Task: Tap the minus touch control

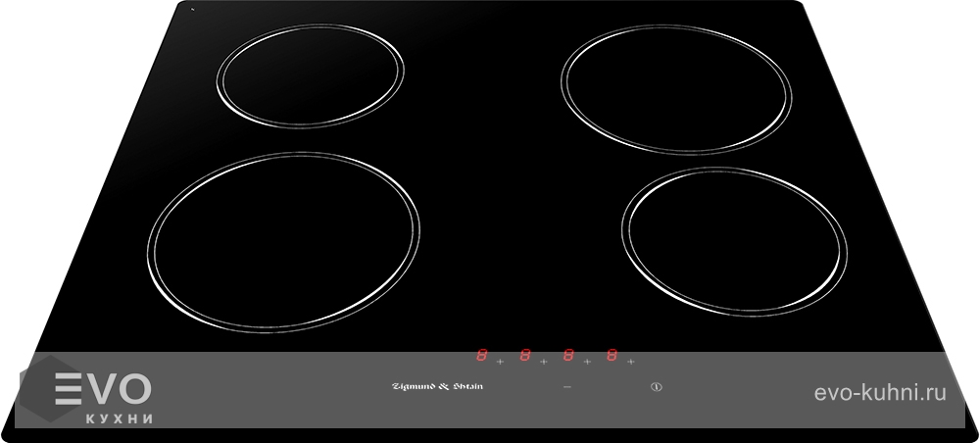Action: click(x=566, y=387)
